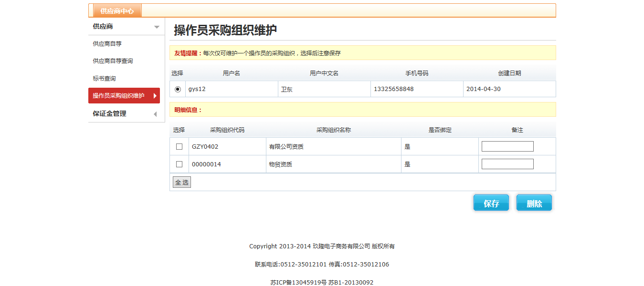This screenshot has height=286, width=644.
Task: Click the blue 删除 button
Action: tap(534, 203)
